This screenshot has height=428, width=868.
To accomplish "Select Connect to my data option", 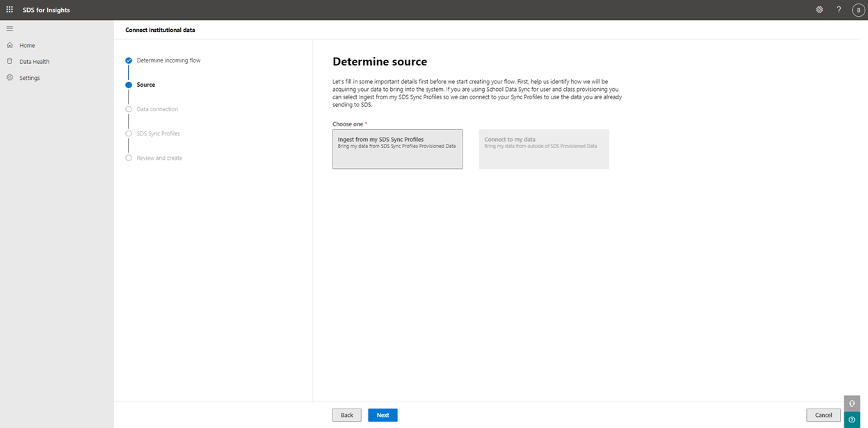I will (544, 149).
